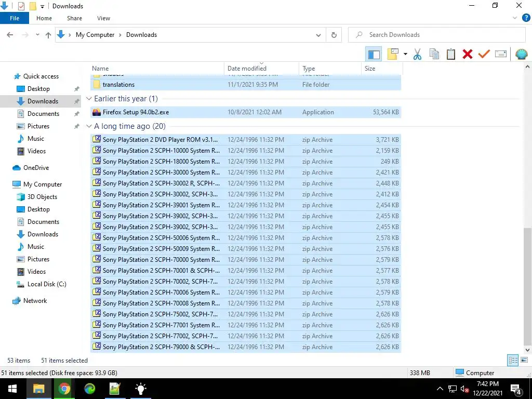Image resolution: width=532 pixels, height=399 pixels.
Task: Click the blue shell icon in toolbar
Action: tap(521, 54)
